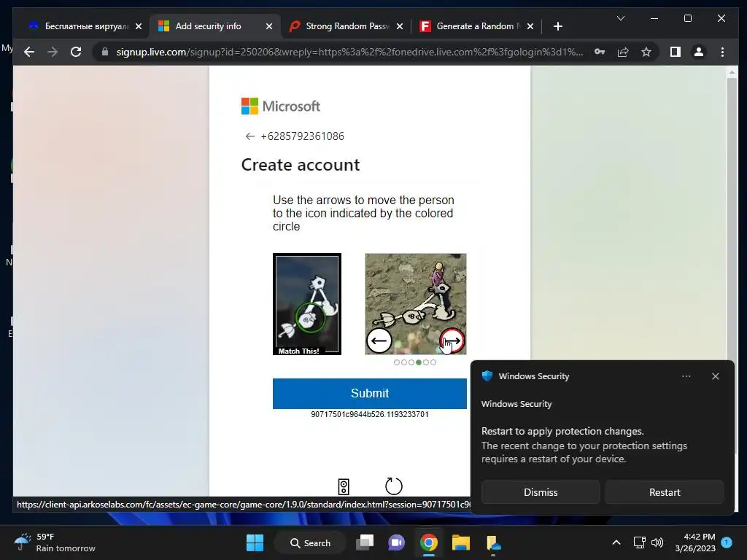Viewport: 747px width, 560px height.
Task: Close the Generate a Random tab
Action: point(530,26)
